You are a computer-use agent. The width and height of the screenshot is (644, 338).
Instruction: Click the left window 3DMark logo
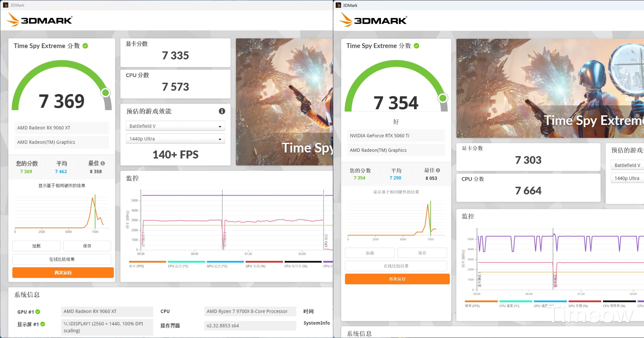39,20
